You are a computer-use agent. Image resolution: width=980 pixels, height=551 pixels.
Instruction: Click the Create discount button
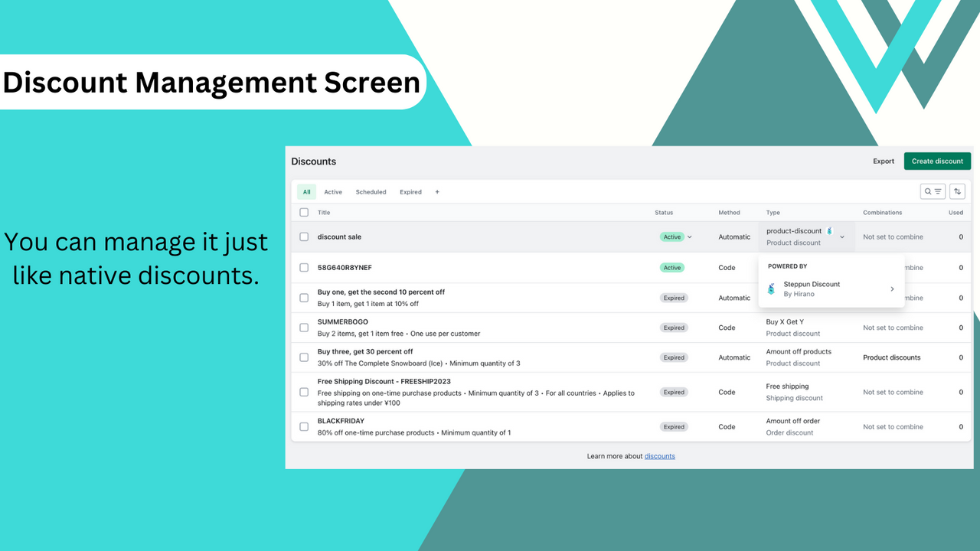pyautogui.click(x=937, y=161)
